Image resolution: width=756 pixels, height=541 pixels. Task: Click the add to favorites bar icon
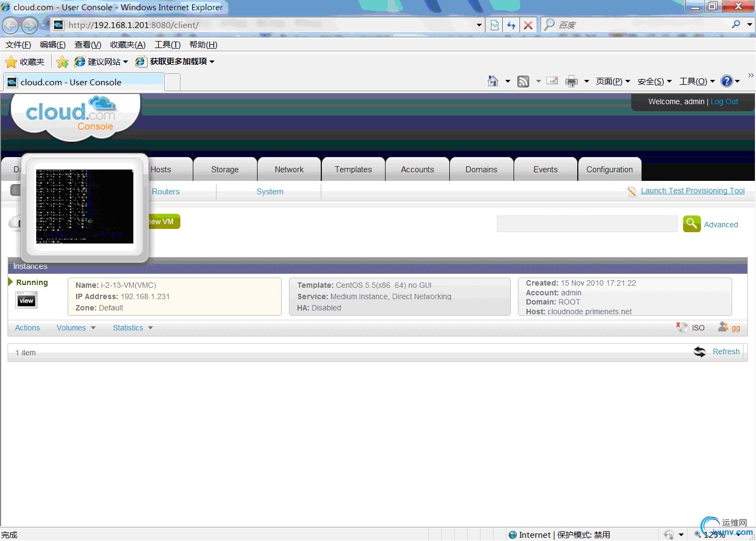(63, 62)
